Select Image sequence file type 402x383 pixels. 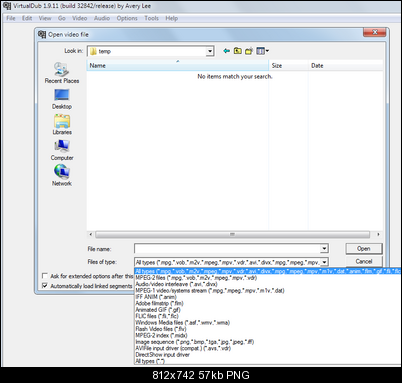pos(267,342)
